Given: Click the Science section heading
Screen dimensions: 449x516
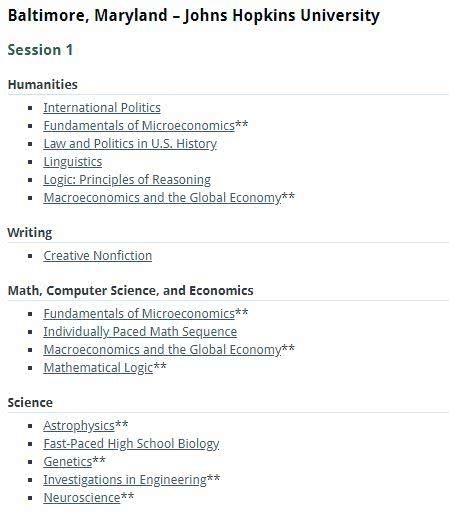Looking at the screenshot, I should pos(30,402).
